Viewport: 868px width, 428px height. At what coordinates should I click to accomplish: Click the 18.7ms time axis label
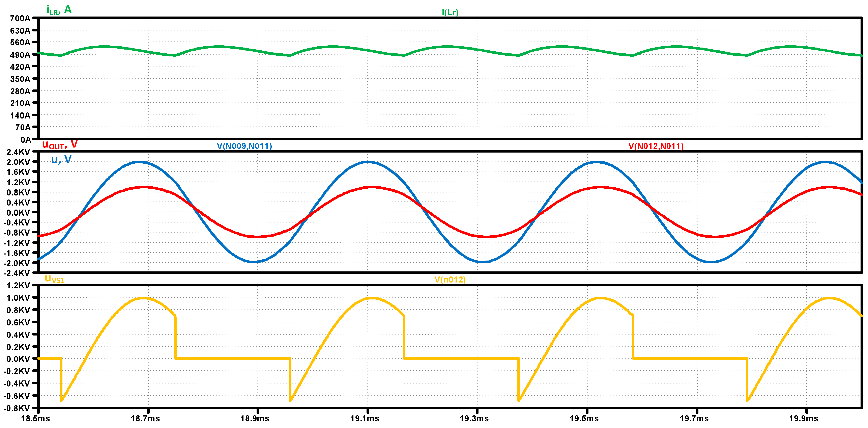coord(145,419)
